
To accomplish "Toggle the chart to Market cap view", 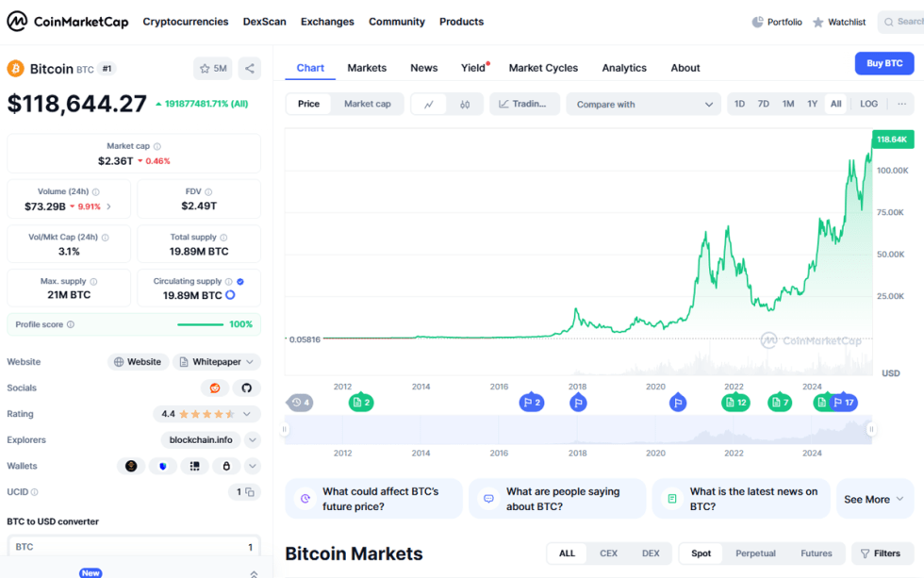I will pos(368,104).
